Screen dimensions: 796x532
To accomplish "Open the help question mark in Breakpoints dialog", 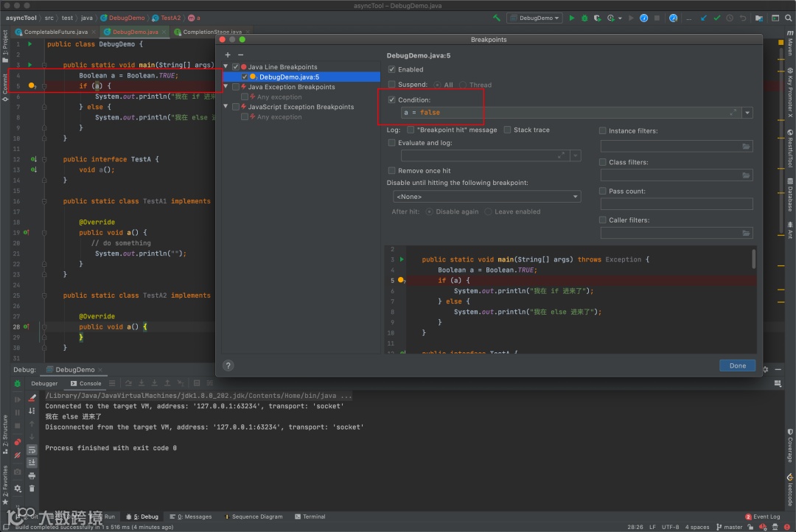I will pos(228,365).
